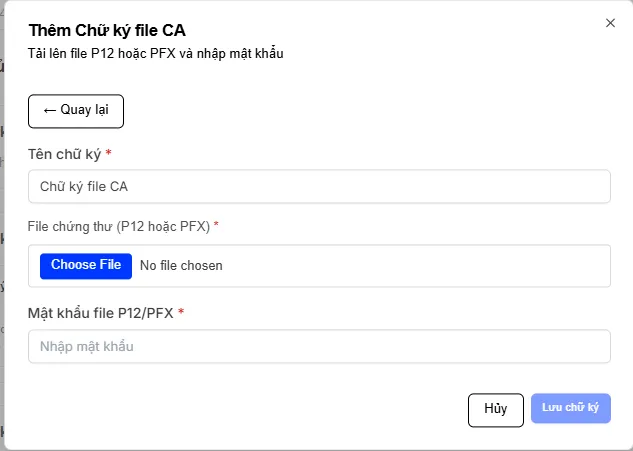The width and height of the screenshot is (633, 451).
Task: Click the red asterisk beside Mật khẩu file
Action: click(x=181, y=313)
